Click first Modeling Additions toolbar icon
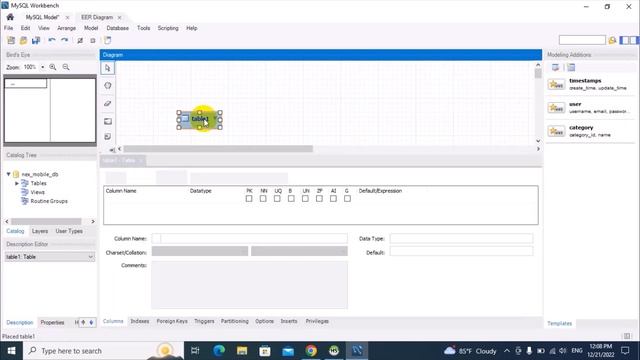The image size is (640, 360). (555, 67)
